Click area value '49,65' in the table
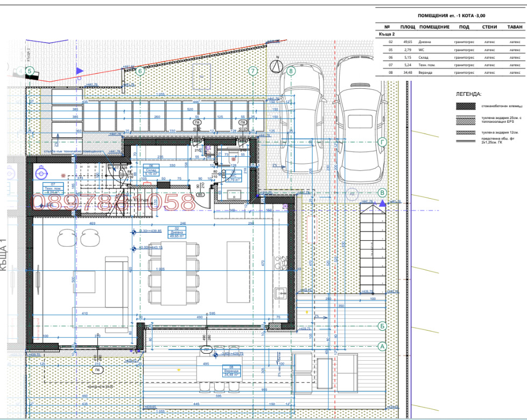This screenshot has width=527, height=420. click(x=407, y=42)
